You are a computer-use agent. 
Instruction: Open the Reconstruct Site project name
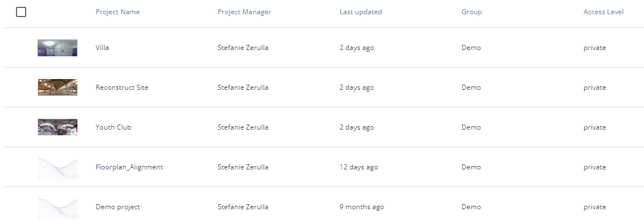pos(122,88)
